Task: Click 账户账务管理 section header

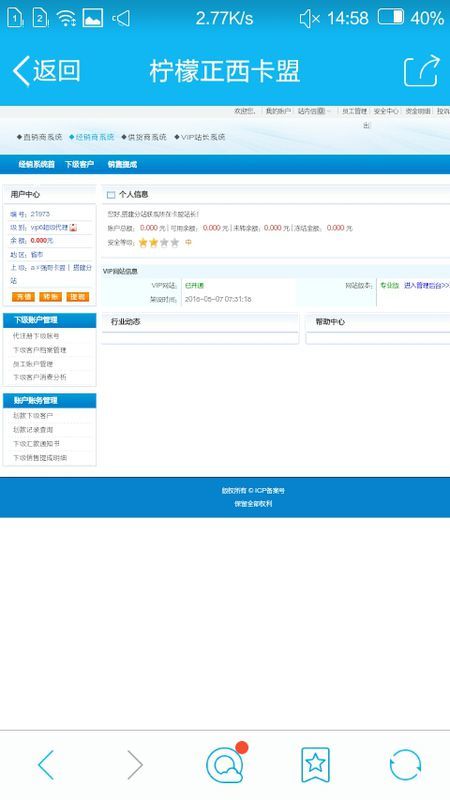Action: [x=49, y=401]
